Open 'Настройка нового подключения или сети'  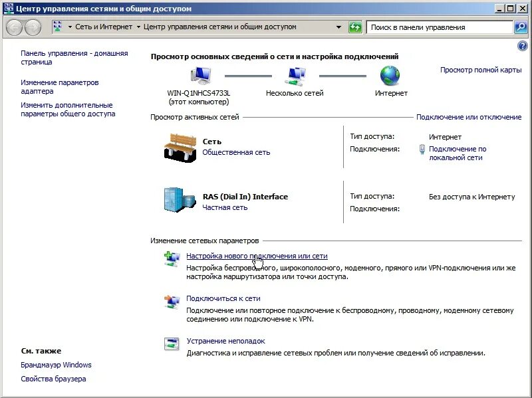257,256
